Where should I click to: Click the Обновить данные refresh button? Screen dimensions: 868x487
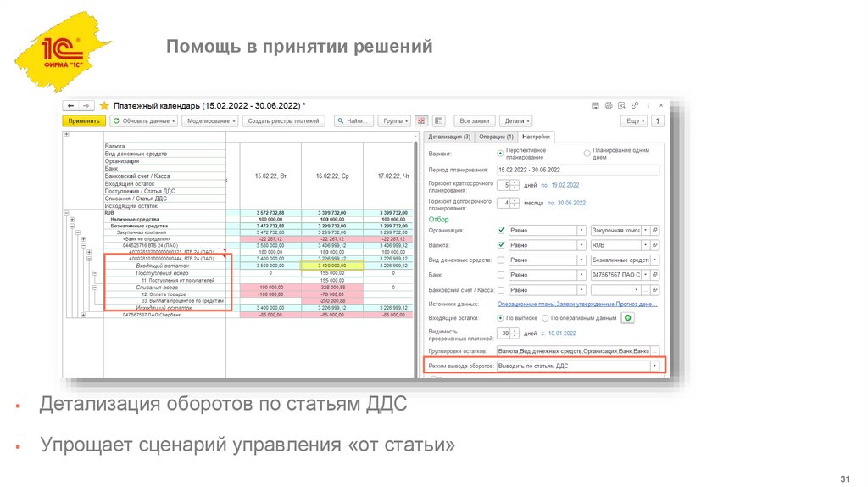[143, 120]
